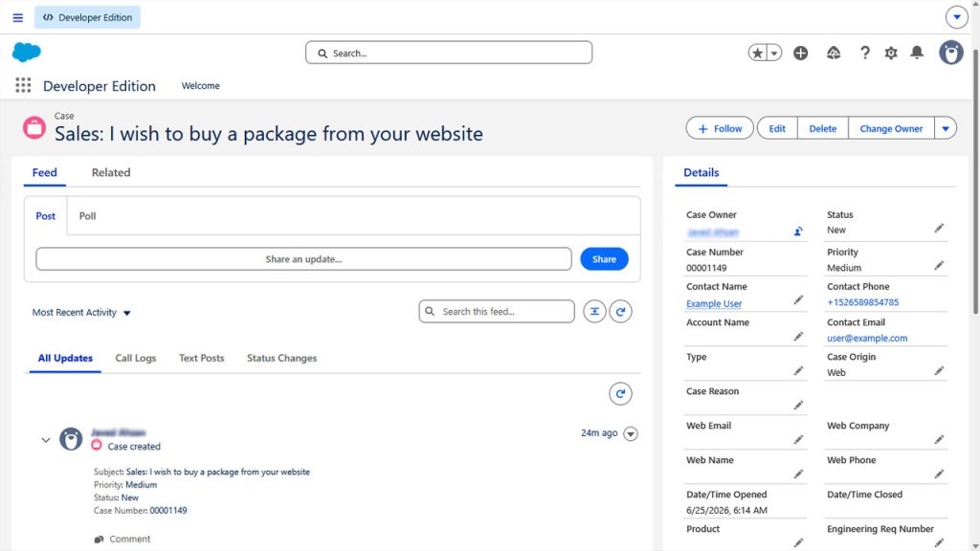Open the Most Recent Activity sort dropdown
Viewport: 980px width, 551px height.
pyautogui.click(x=81, y=313)
